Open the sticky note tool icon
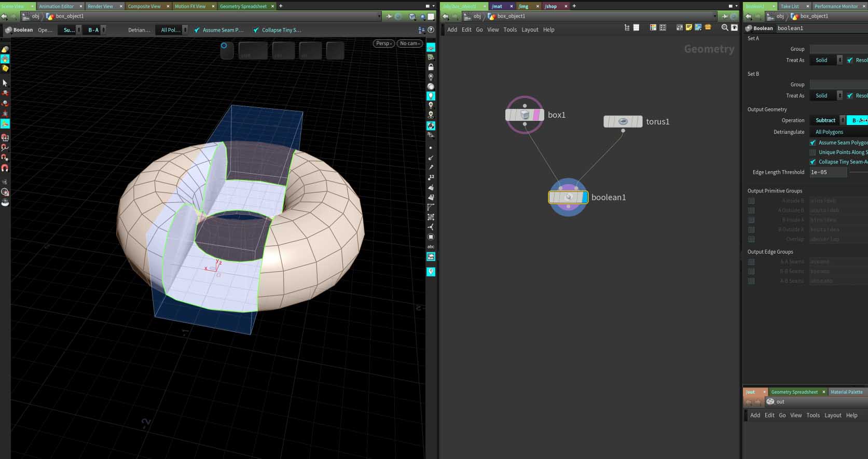This screenshot has width=868, height=459. 689,28
